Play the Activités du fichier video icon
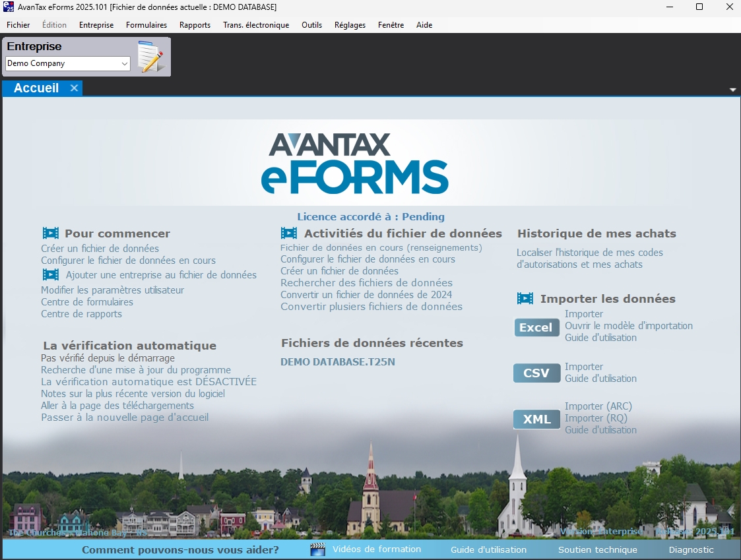The height and width of the screenshot is (560, 741). [289, 233]
